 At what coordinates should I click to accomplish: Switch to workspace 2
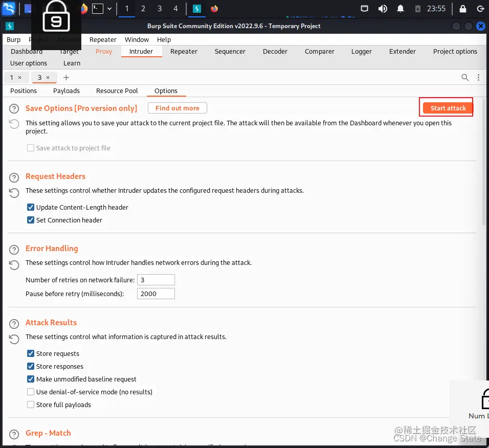[x=143, y=9]
